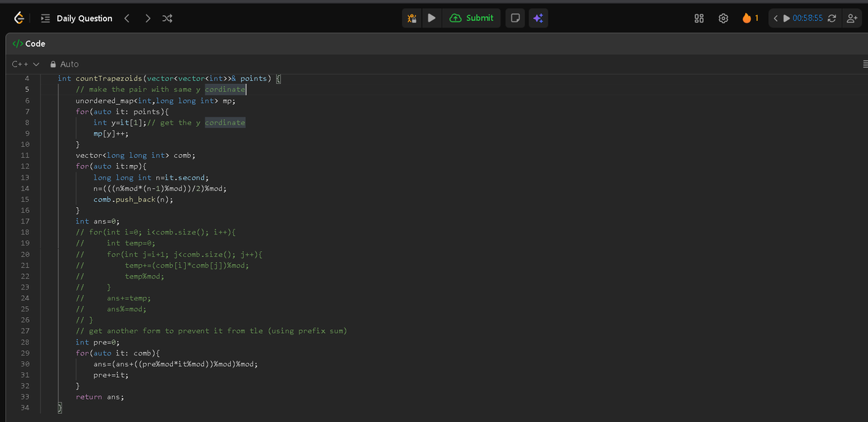Image resolution: width=868 pixels, height=422 pixels.
Task: Open the debugger bug icon
Action: click(412, 18)
